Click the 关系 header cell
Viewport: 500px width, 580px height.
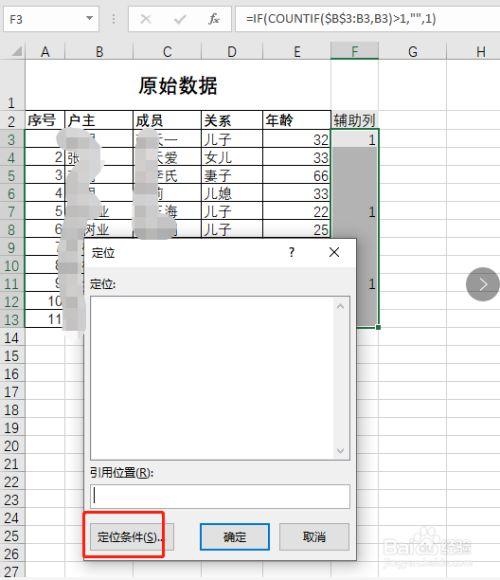pyautogui.click(x=232, y=120)
